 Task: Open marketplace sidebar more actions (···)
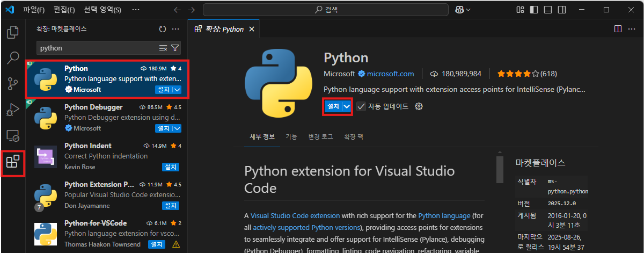(x=175, y=29)
